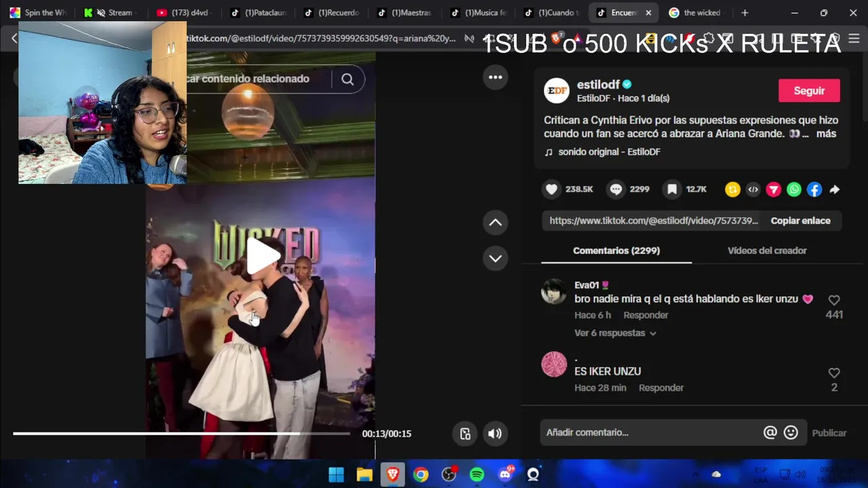Click the Copiar enlace button
The width and height of the screenshot is (868, 488).
pyautogui.click(x=800, y=221)
